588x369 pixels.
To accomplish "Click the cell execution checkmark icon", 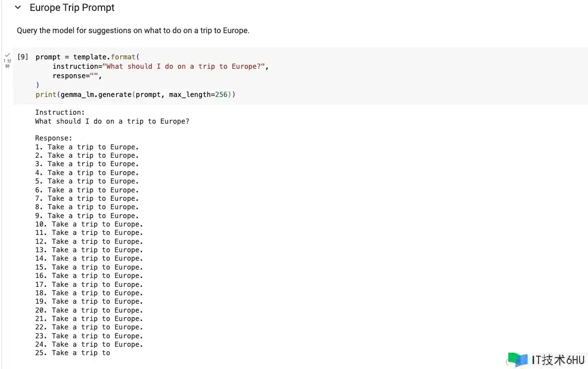I will point(7,55).
